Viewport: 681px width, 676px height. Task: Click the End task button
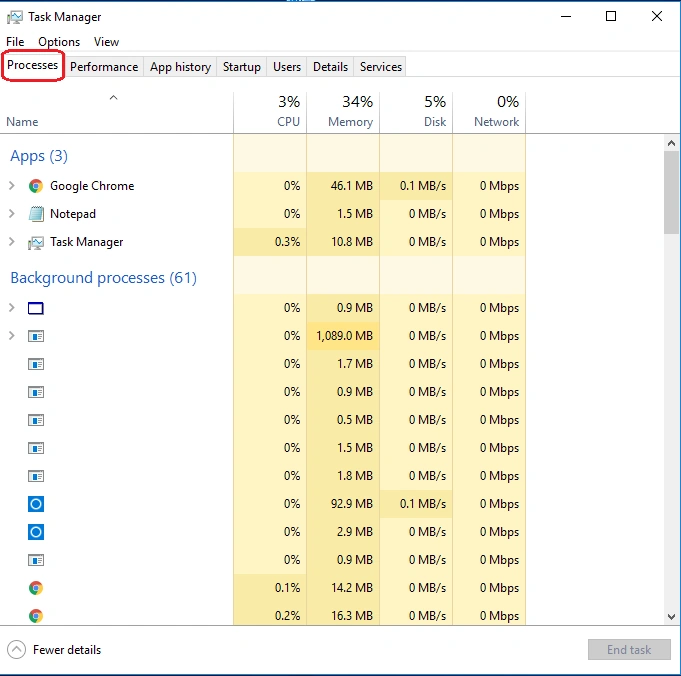pos(629,649)
